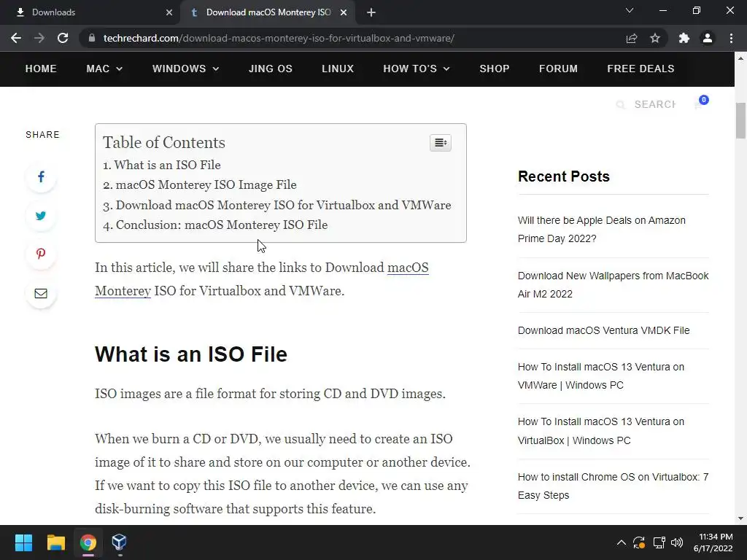Open Chrome OS on Virtualbox post
Screen dimensions: 747x560
click(x=613, y=486)
